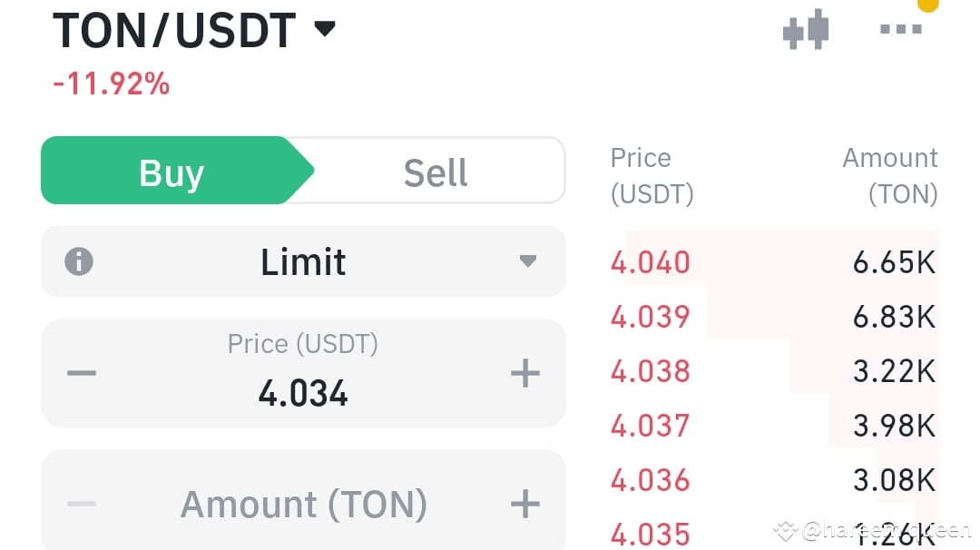Increase price with the plus button
Image resolution: width=980 pixels, height=550 pixels.
click(525, 373)
